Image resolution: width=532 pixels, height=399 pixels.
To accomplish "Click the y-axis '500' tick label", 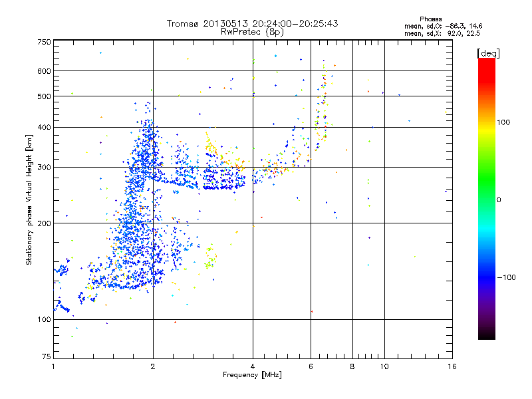I will pyautogui.click(x=44, y=96).
